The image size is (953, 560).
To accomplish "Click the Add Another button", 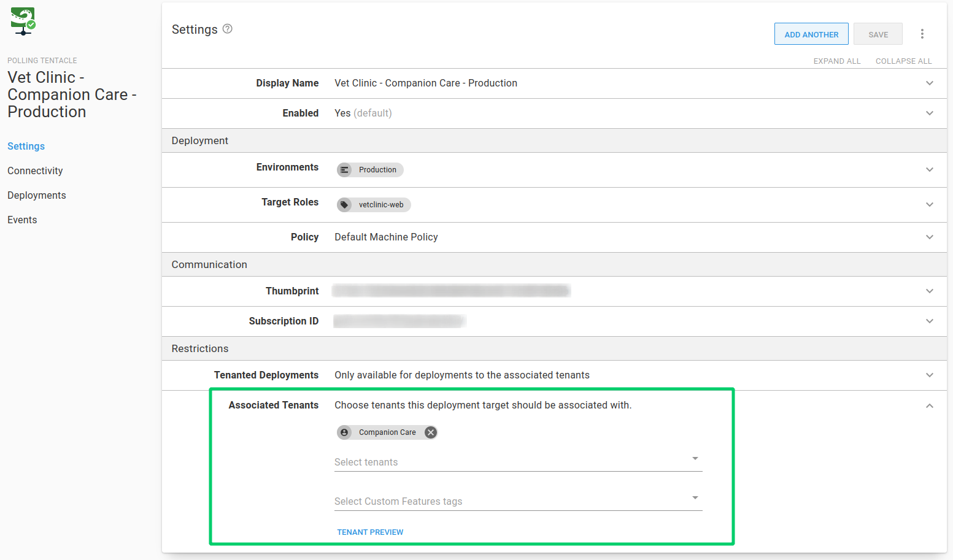I will point(811,34).
